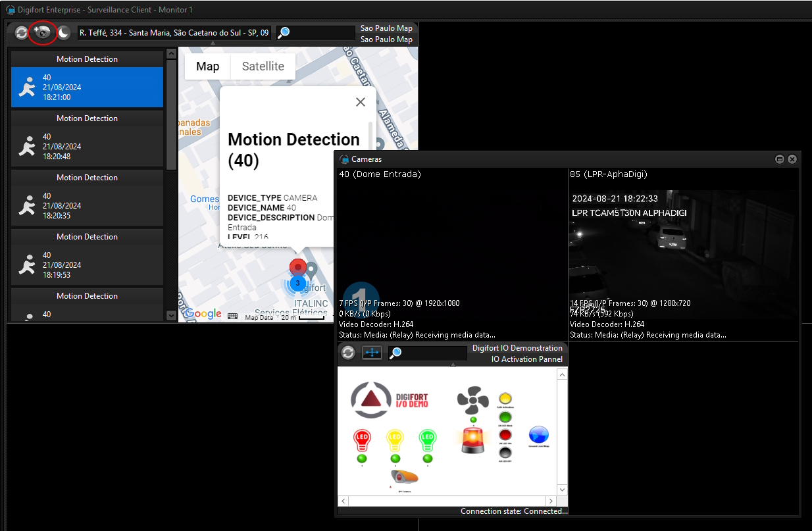Switch the map to Satellite view
Image resolution: width=812 pixels, height=531 pixels.
click(x=263, y=66)
